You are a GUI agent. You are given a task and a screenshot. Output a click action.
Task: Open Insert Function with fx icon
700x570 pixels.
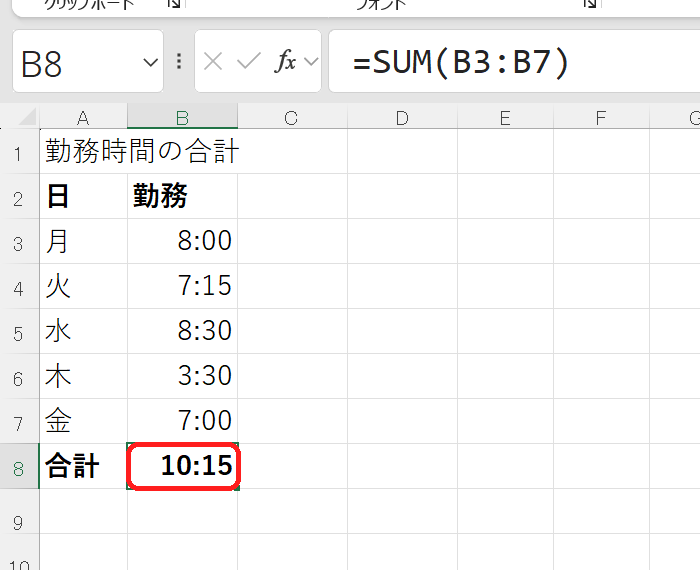click(285, 61)
